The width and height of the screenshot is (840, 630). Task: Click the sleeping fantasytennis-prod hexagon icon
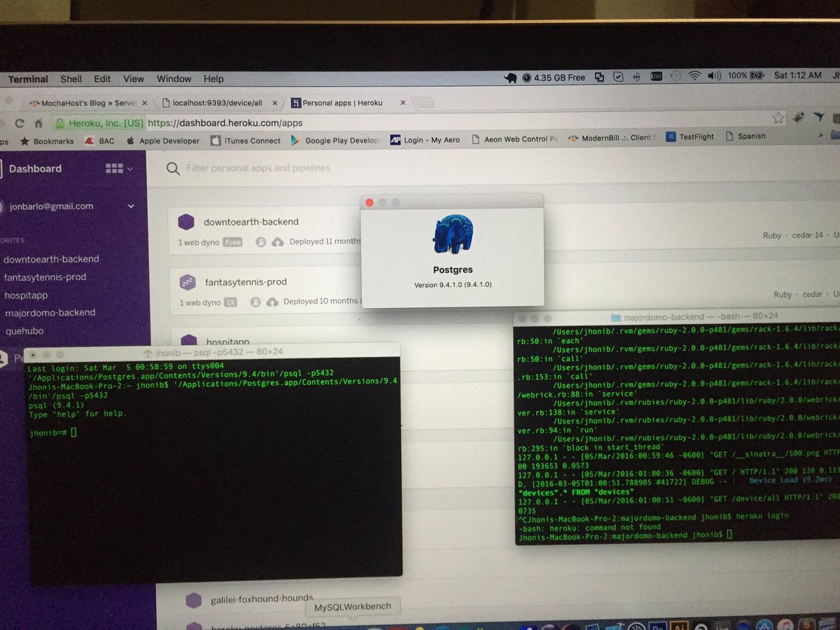pos(187,282)
